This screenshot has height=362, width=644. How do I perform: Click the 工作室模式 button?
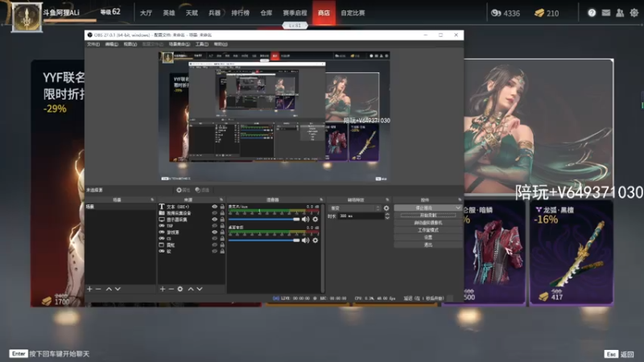(428, 230)
